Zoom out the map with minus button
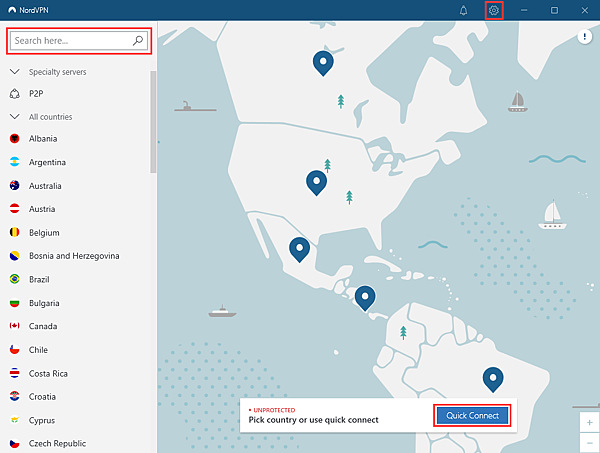 coord(590,443)
